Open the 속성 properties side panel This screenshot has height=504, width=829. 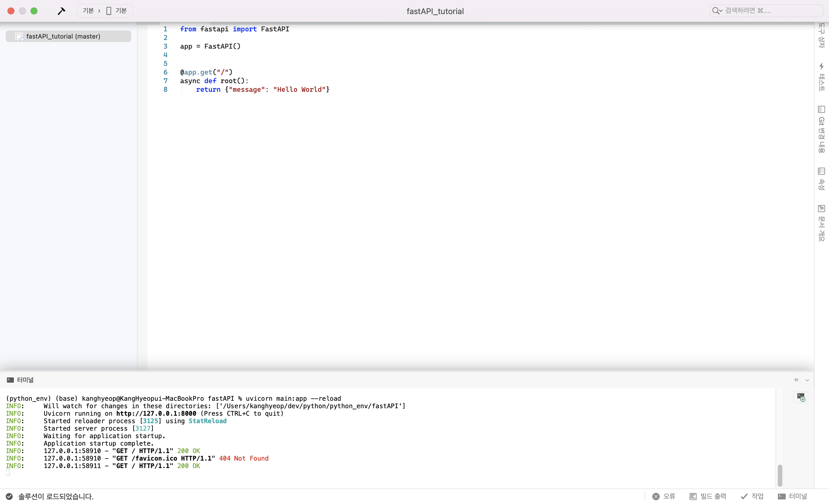(x=821, y=179)
